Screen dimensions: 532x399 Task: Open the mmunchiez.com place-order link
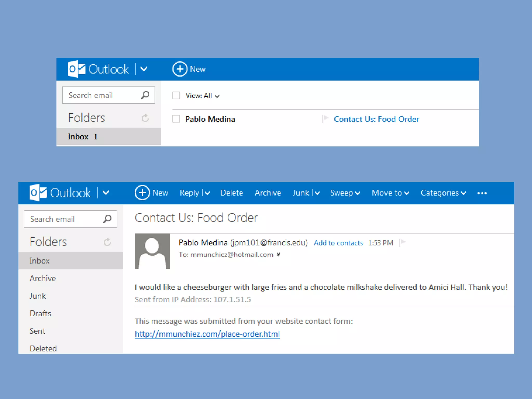(x=207, y=334)
